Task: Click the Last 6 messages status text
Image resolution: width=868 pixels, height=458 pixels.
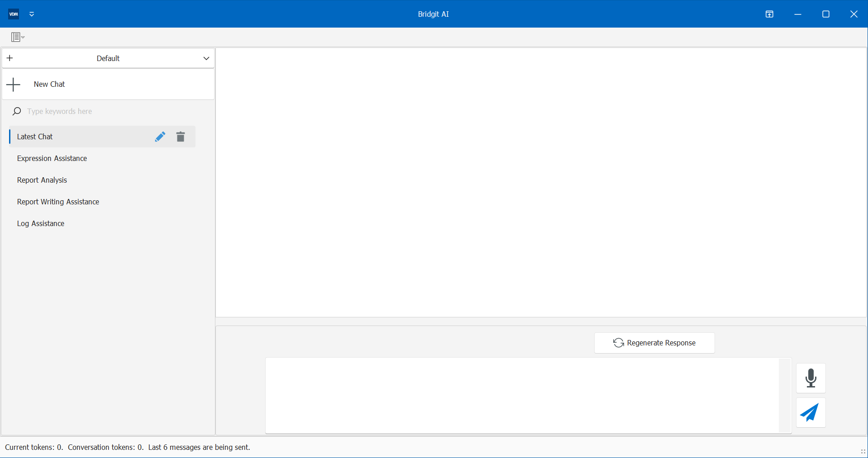Action: [199, 447]
